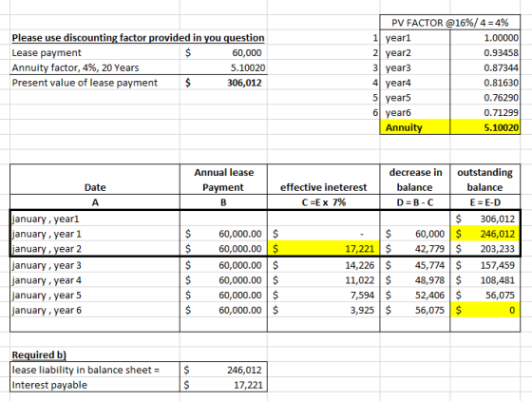Select the 0.71299 factor for year6

pyautogui.click(x=485, y=112)
